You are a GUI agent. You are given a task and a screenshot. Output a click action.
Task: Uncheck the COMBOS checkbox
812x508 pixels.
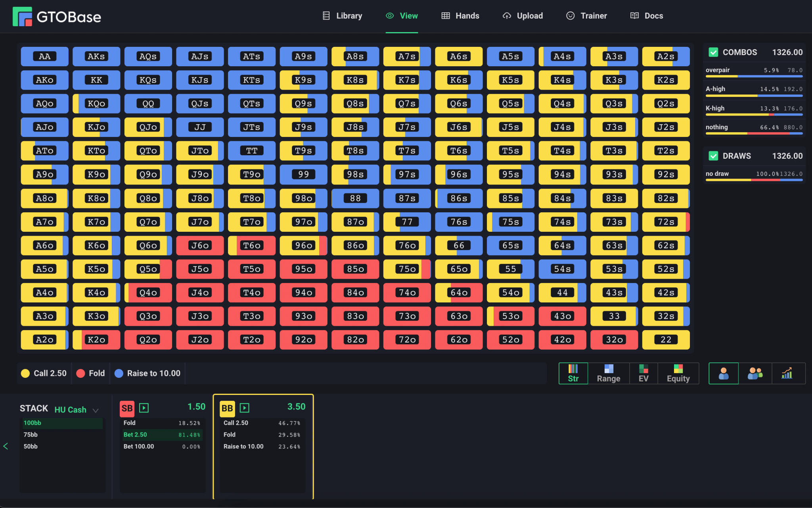pos(713,52)
